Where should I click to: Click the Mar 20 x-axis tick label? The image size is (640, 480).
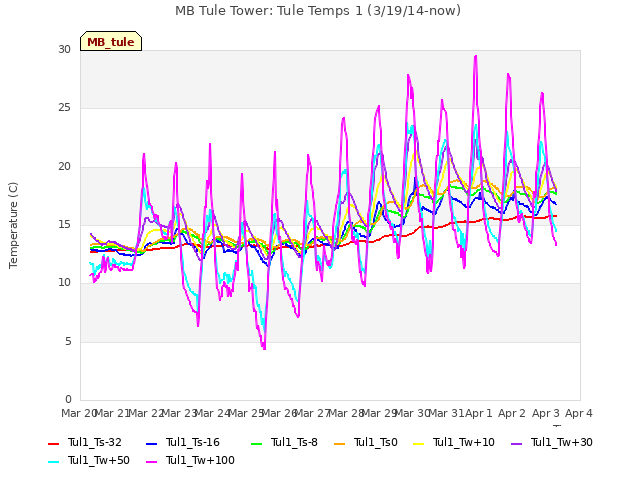[79, 413]
